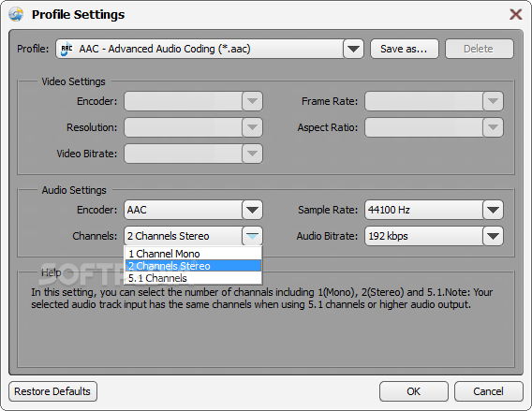Image resolution: width=532 pixels, height=411 pixels.
Task: Click the Audio Settings group label
Action: tap(74, 190)
